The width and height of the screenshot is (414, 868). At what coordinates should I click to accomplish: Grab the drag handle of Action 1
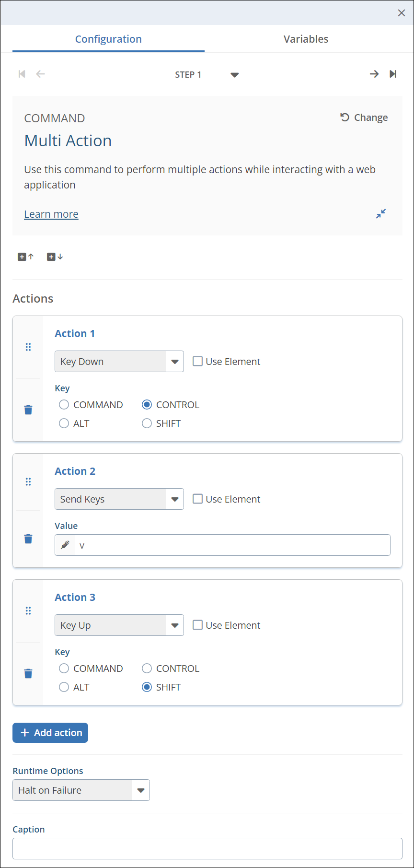click(28, 347)
